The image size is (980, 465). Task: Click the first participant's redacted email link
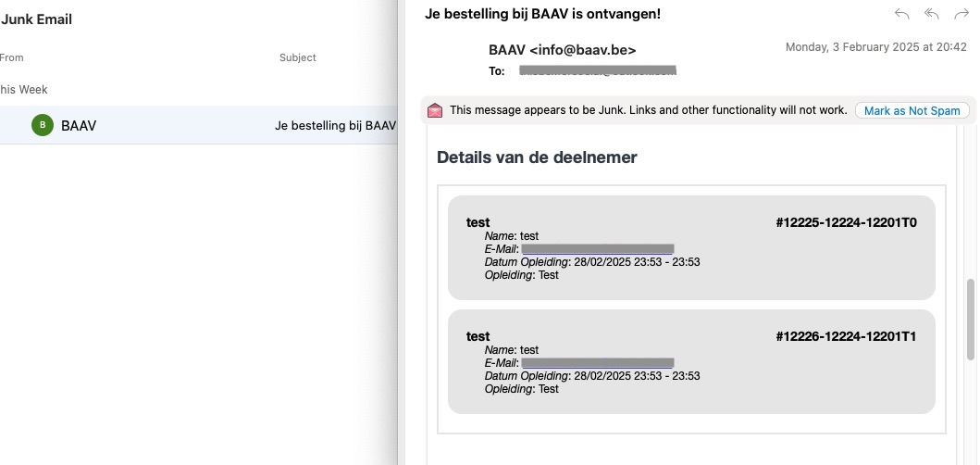point(598,249)
